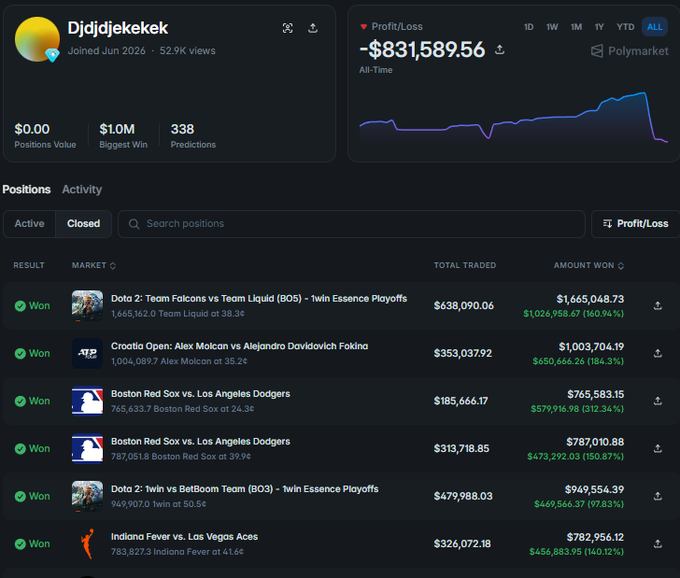
Task: Sort by the MARKET column
Action: pyautogui.click(x=94, y=265)
